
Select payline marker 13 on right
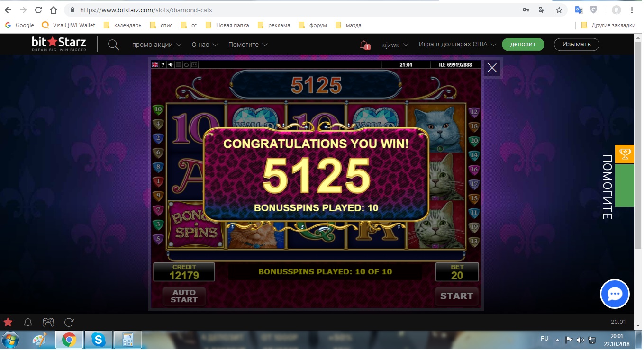[x=473, y=241]
